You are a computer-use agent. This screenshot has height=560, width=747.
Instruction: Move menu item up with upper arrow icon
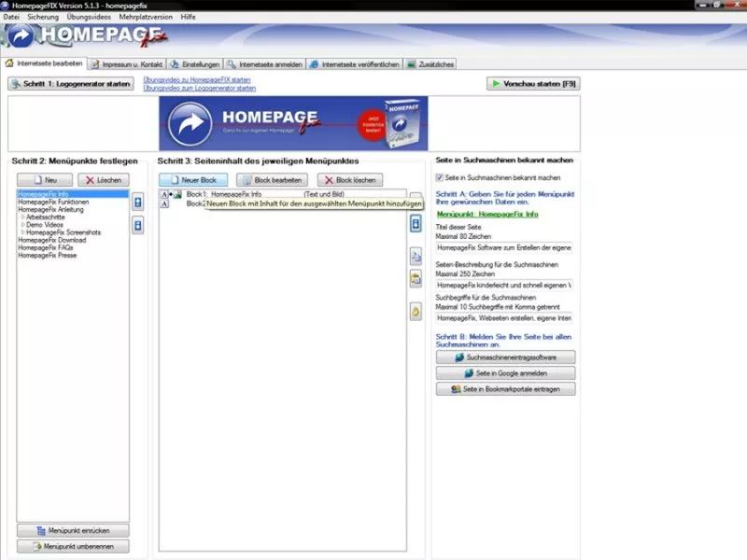click(138, 202)
